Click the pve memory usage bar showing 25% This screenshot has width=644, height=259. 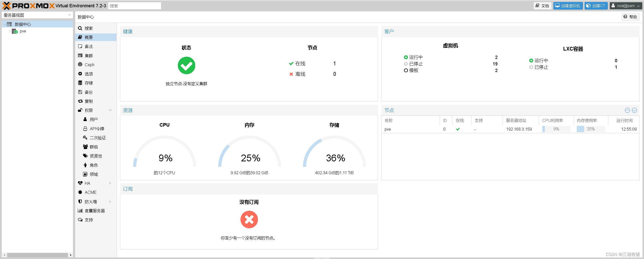pos(591,129)
